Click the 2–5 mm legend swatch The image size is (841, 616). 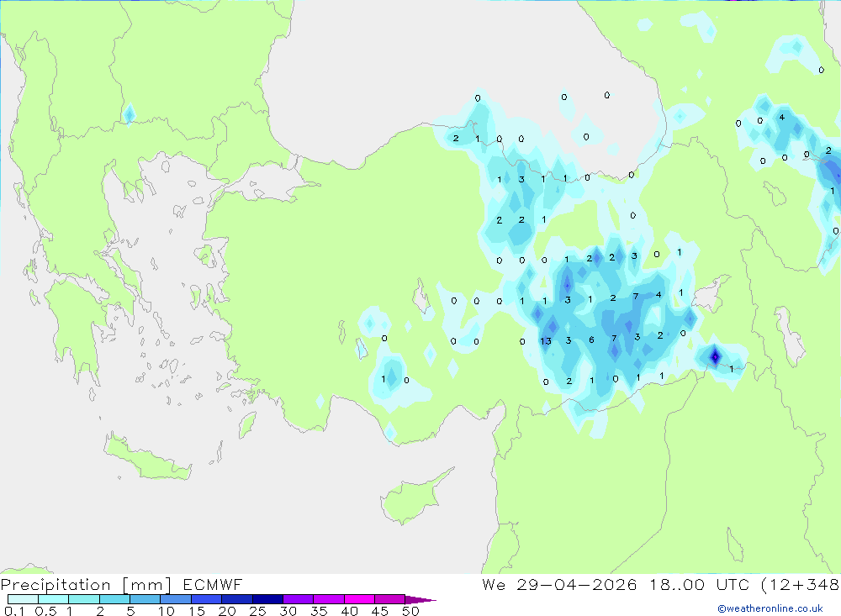pyautogui.click(x=114, y=599)
